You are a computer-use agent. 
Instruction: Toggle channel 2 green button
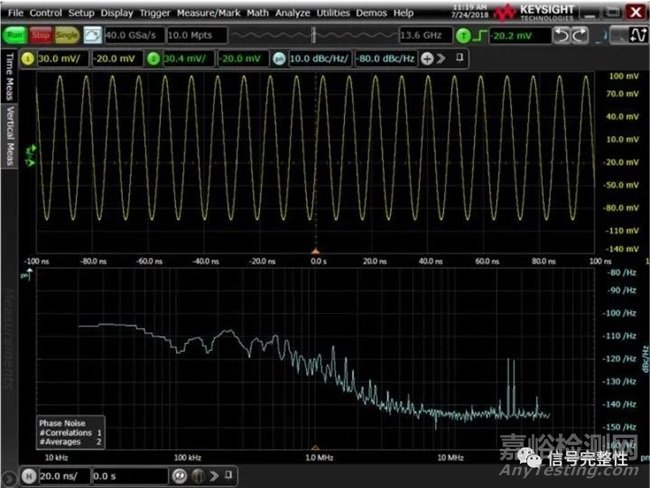coord(154,58)
